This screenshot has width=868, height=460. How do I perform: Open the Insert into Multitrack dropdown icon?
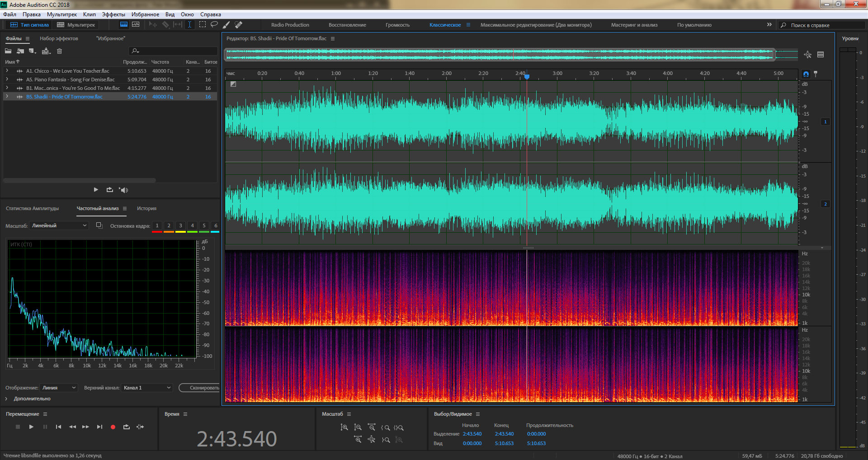click(46, 51)
